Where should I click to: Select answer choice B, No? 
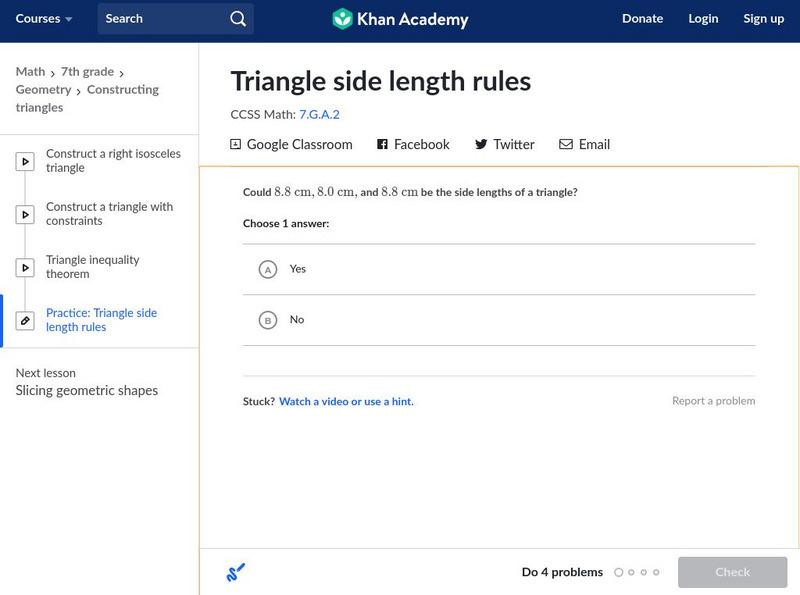[x=270, y=320]
